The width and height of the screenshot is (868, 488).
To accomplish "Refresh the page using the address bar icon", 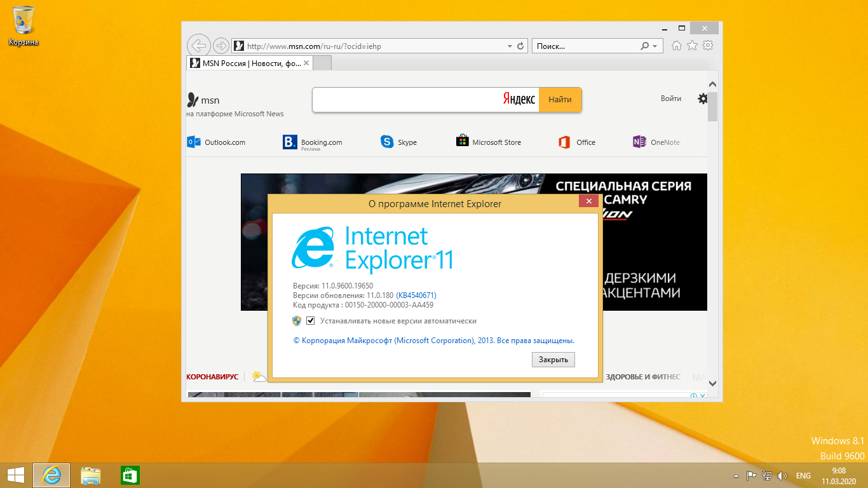I will pos(521,46).
